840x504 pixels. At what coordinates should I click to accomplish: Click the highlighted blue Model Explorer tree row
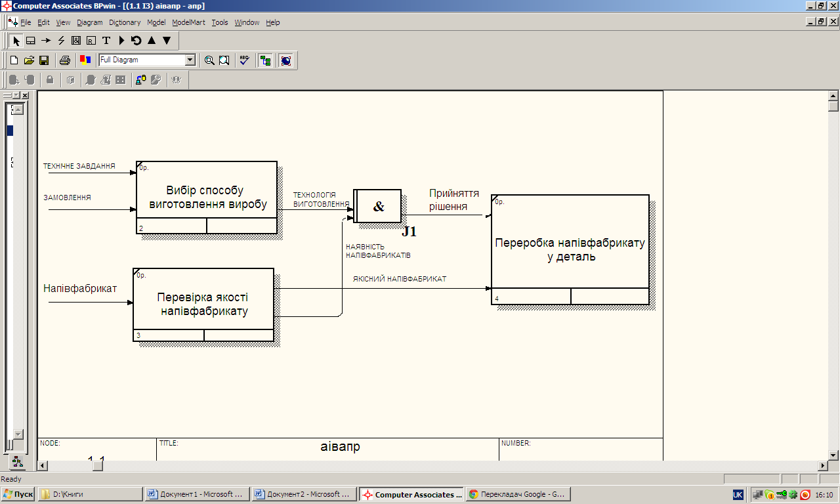10,131
